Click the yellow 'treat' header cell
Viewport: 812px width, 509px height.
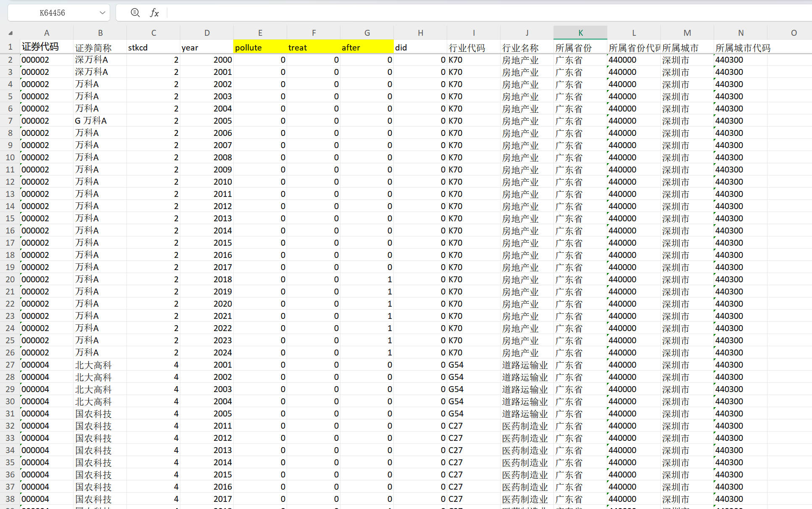314,47
